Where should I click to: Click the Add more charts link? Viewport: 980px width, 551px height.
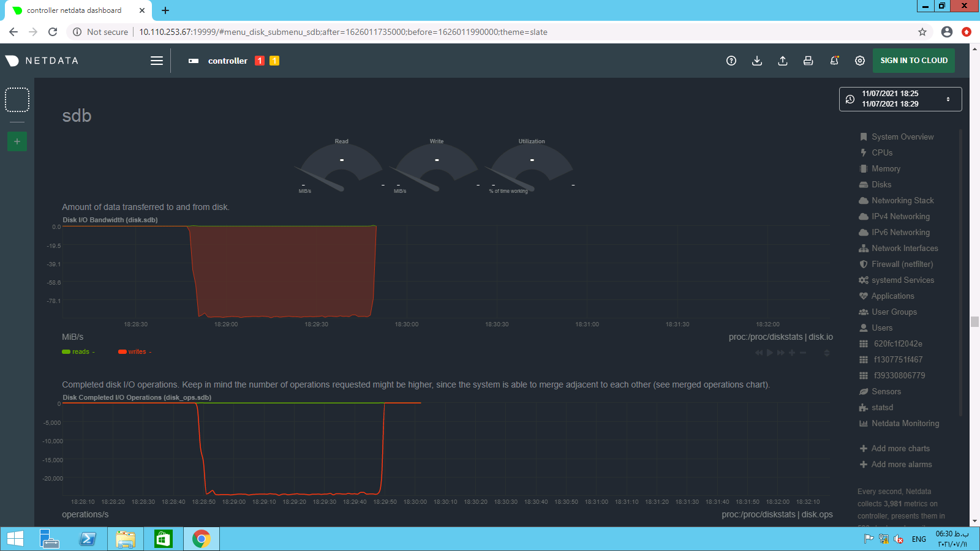(900, 448)
